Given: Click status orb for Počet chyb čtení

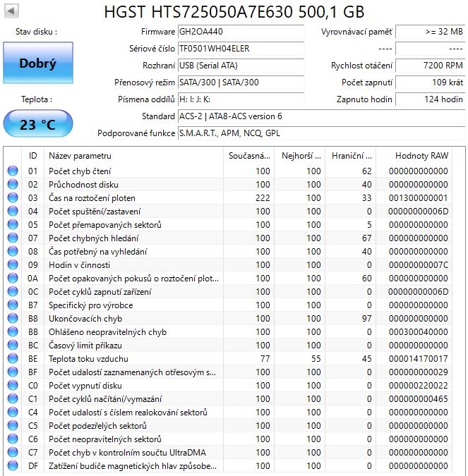Looking at the screenshot, I should [x=13, y=171].
